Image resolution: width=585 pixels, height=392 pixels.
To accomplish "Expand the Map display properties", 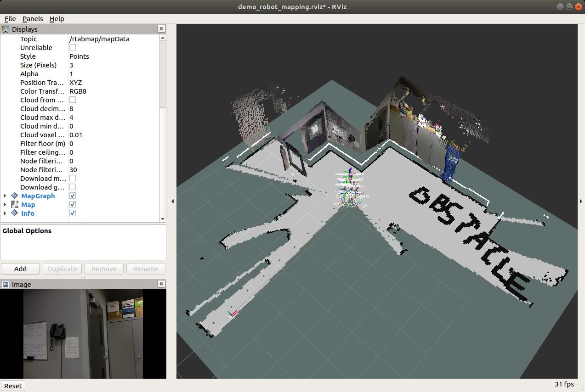I will tap(5, 205).
